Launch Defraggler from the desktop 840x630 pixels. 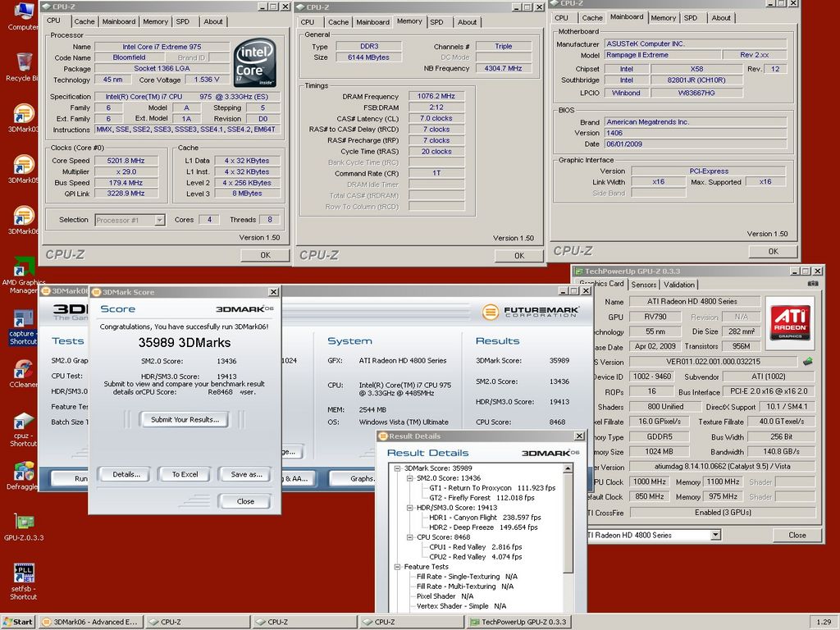pyautogui.click(x=23, y=476)
